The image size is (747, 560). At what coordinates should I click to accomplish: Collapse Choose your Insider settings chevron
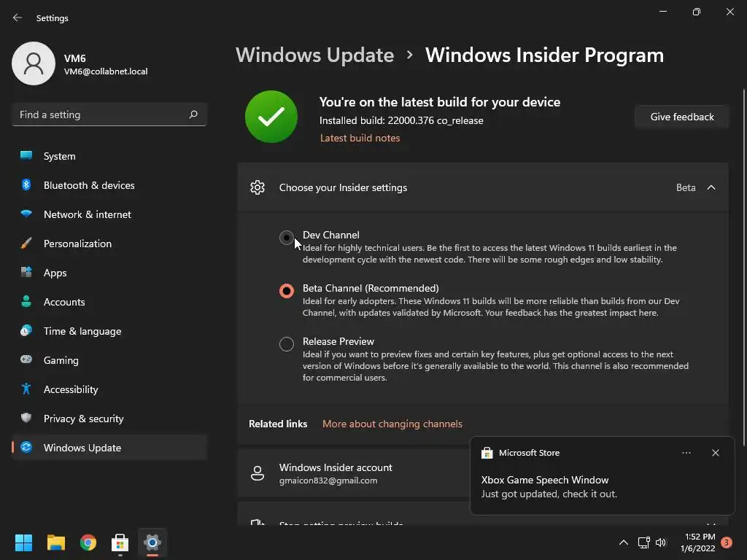pos(711,187)
